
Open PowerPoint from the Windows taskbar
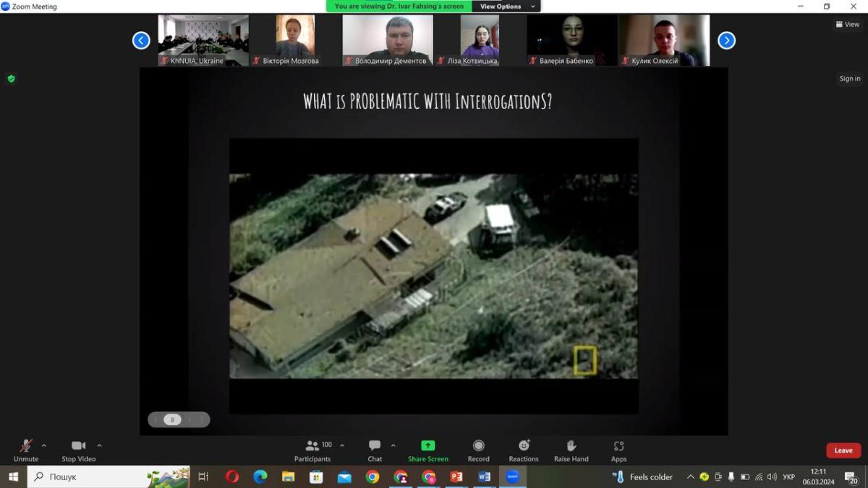[x=456, y=476]
